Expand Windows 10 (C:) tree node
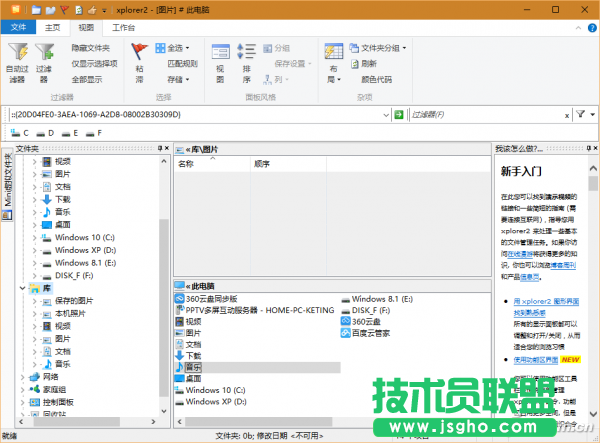 [34, 238]
